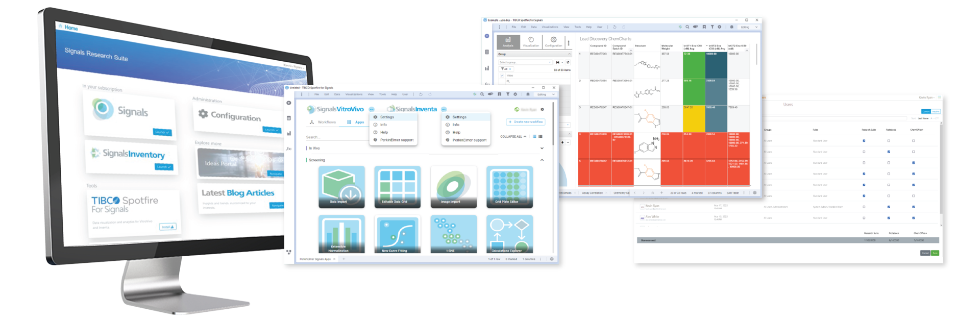Open the Grid Plate Editor app
Viewport: 980px width, 320px height.
click(x=509, y=186)
